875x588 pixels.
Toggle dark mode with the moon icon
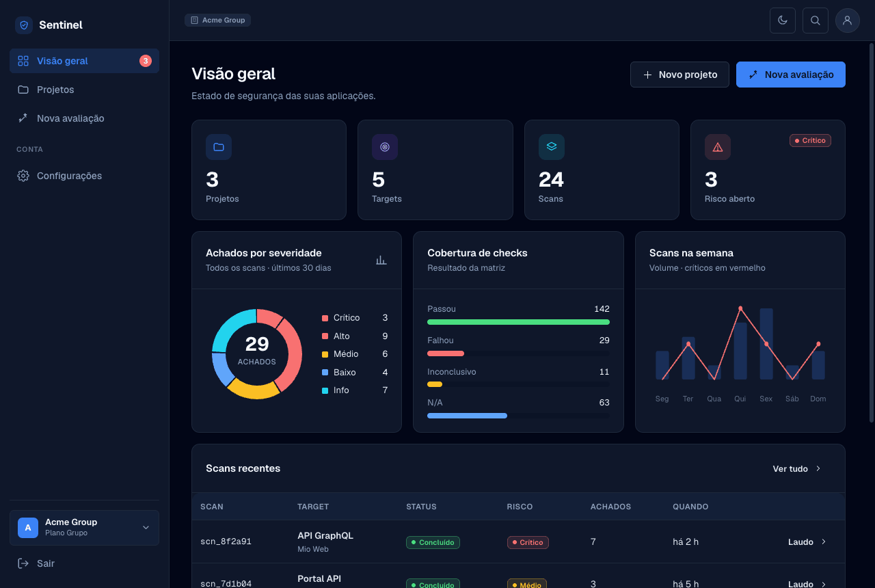[783, 21]
